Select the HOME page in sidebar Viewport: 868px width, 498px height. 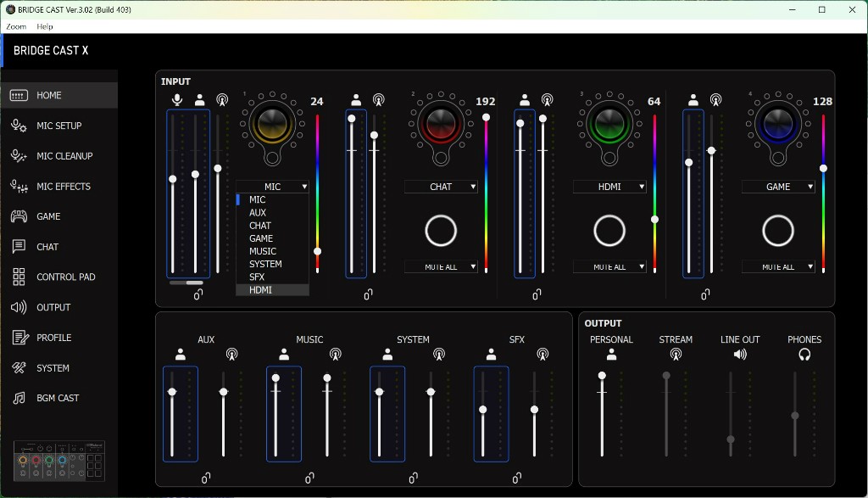[49, 95]
